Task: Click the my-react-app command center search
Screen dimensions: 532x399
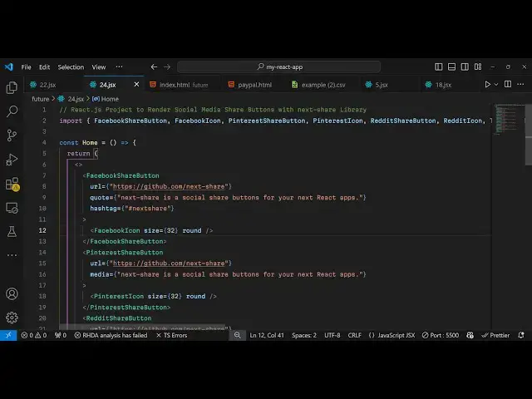Action: 279,66
